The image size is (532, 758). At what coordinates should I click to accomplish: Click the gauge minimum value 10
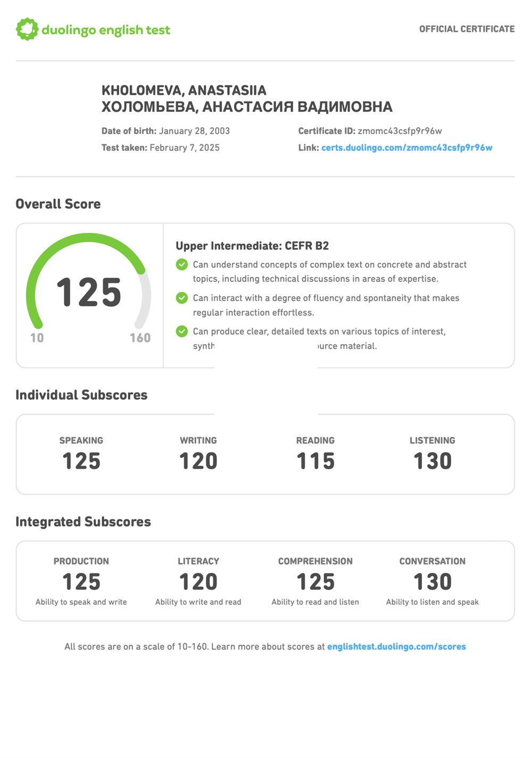37,338
